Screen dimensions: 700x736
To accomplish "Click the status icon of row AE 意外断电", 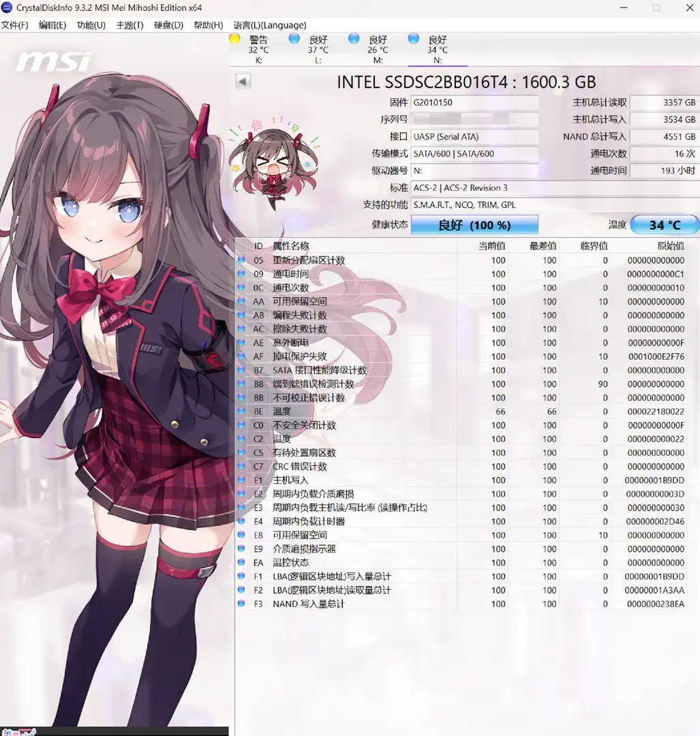I will 241,341.
